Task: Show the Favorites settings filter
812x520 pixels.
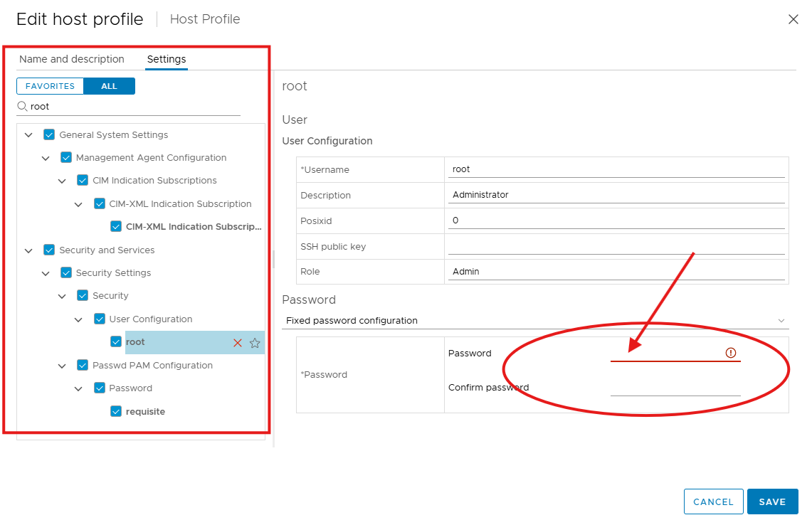Action: click(x=50, y=86)
